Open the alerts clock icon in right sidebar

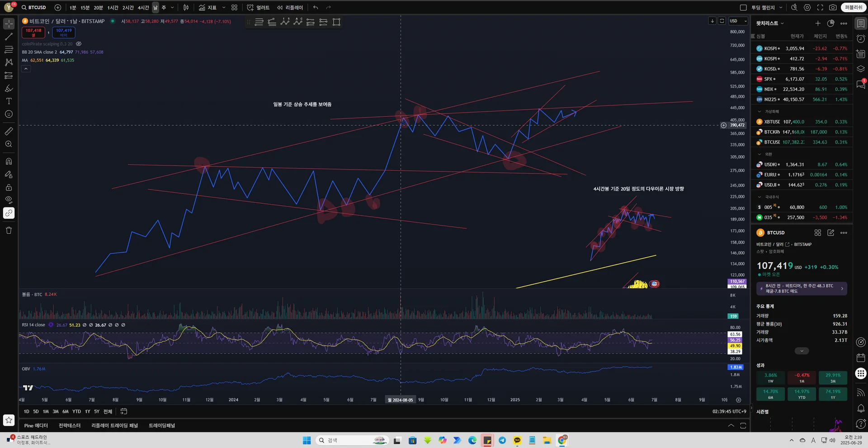coord(861,39)
